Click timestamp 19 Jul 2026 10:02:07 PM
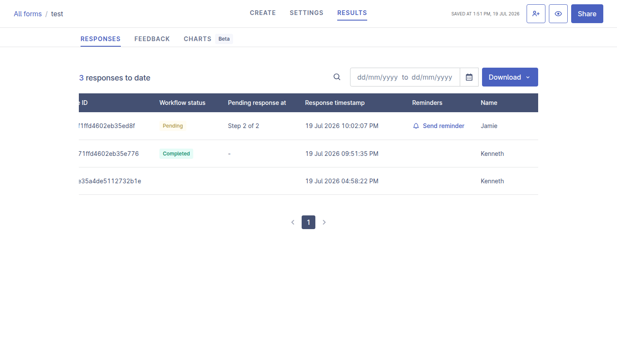The image size is (617, 364). [x=342, y=126]
